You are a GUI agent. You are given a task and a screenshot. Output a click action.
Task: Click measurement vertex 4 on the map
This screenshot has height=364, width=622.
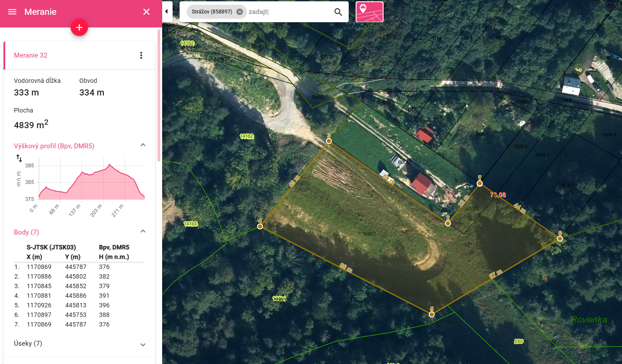[x=260, y=226]
